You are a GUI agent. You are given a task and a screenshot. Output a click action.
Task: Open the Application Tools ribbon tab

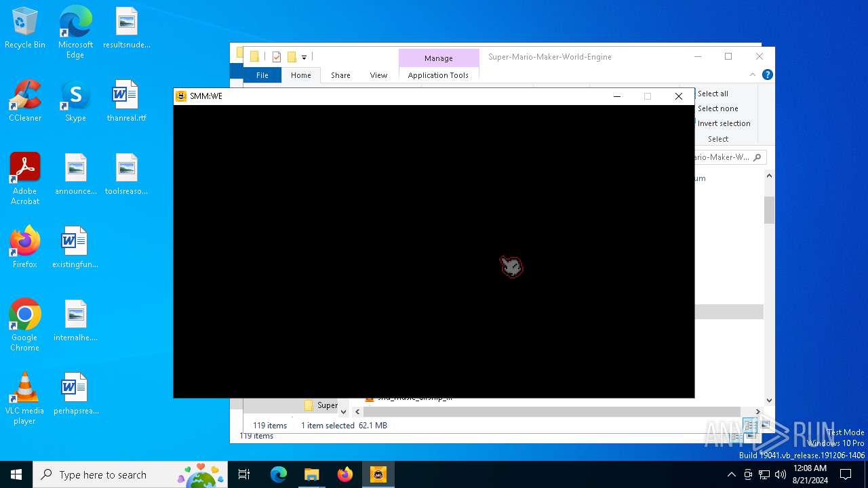click(438, 75)
